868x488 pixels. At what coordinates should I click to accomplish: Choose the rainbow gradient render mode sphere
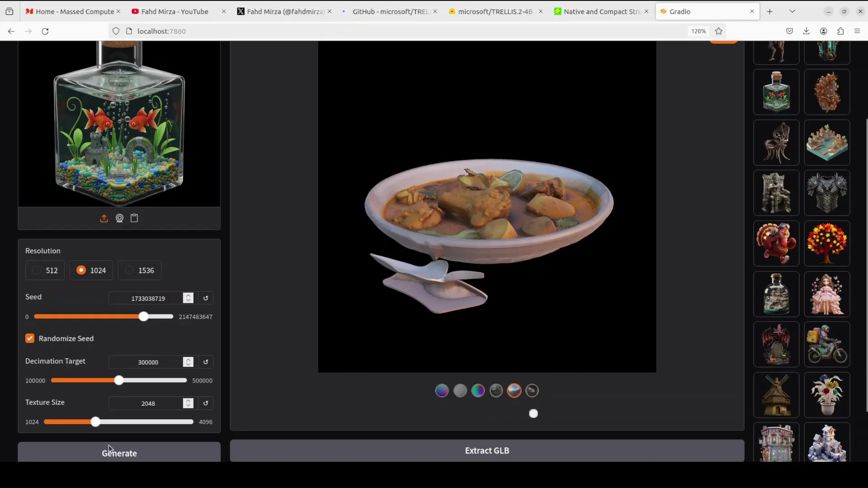pyautogui.click(x=478, y=390)
